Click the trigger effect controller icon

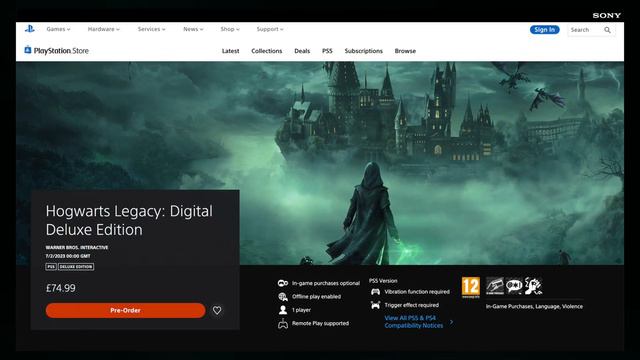[x=376, y=305]
